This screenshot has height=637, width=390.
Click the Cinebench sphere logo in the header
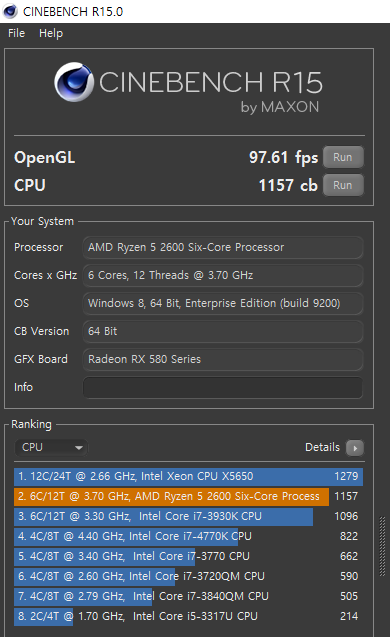click(74, 82)
